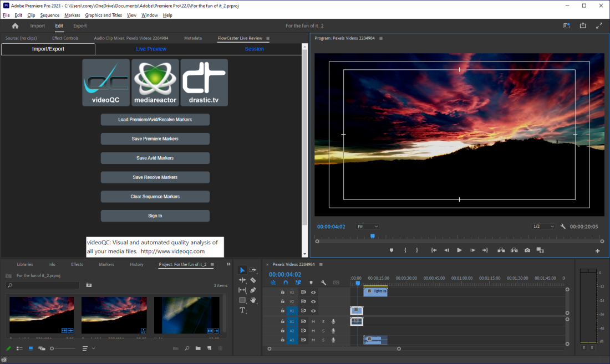The width and height of the screenshot is (610, 364).
Task: Select the Type tool
Action: (242, 310)
